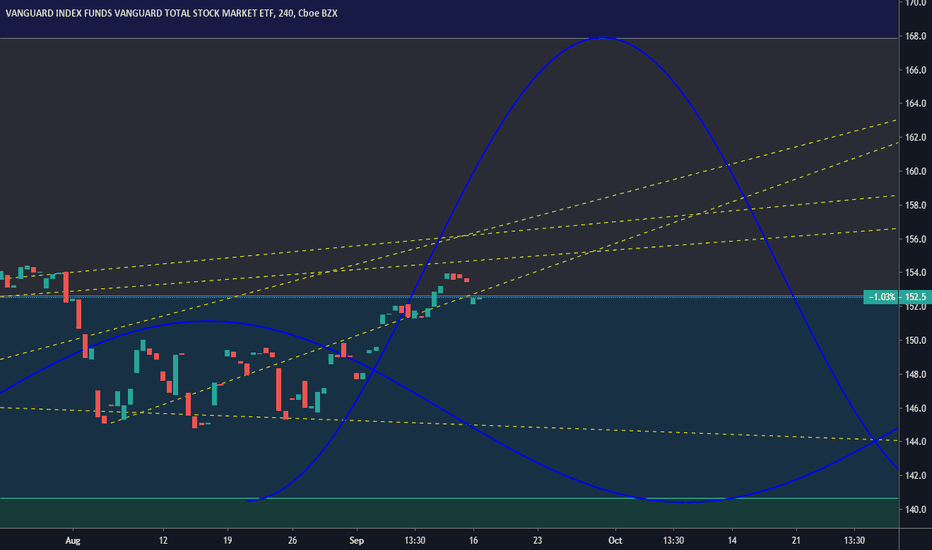
Task: Select the peak of the tall blue curve
Action: coord(603,38)
